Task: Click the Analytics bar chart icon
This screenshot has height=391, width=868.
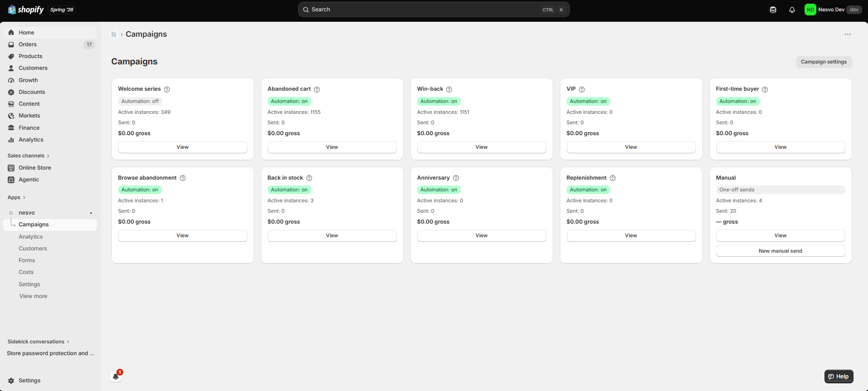Action: coord(11,140)
